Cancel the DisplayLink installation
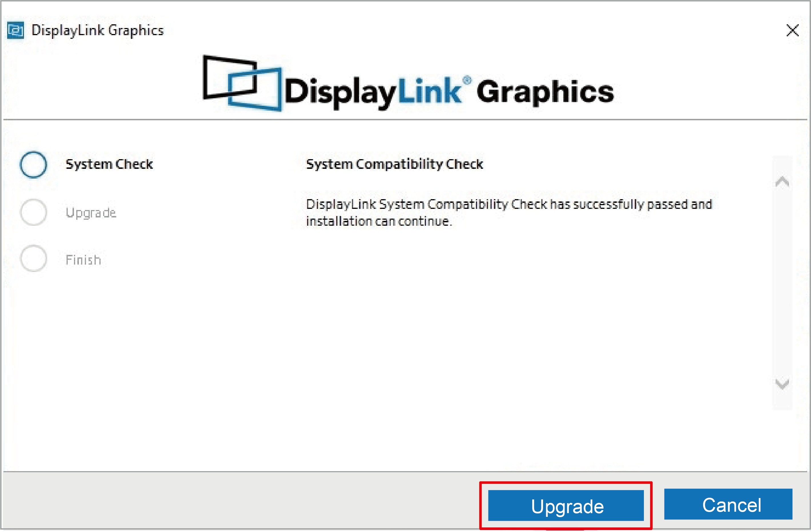 point(728,504)
